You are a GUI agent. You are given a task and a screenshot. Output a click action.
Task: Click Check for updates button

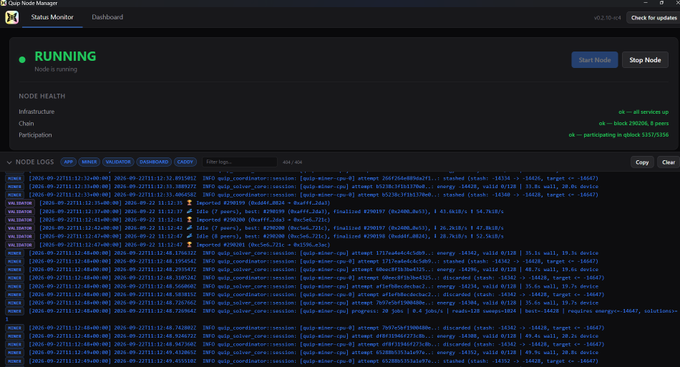point(654,18)
